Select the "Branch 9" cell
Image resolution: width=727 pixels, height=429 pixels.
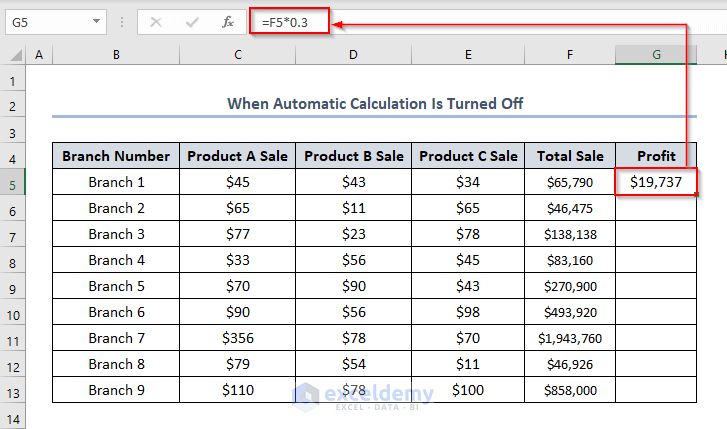click(x=116, y=390)
